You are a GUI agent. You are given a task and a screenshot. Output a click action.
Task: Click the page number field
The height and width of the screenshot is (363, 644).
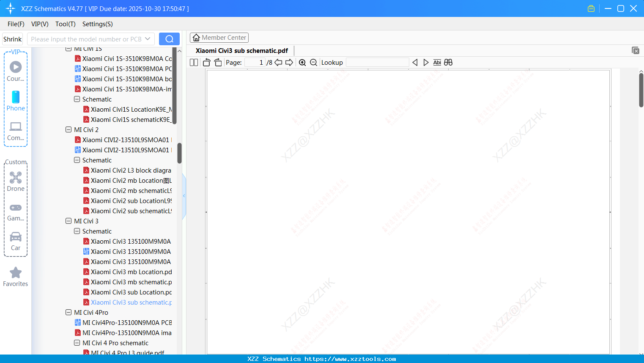(255, 62)
